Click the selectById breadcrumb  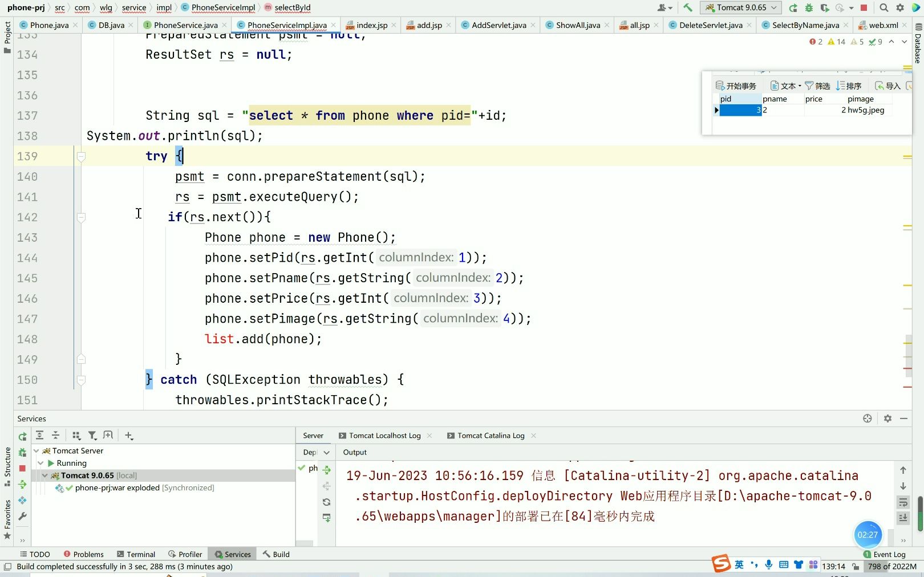pyautogui.click(x=292, y=7)
